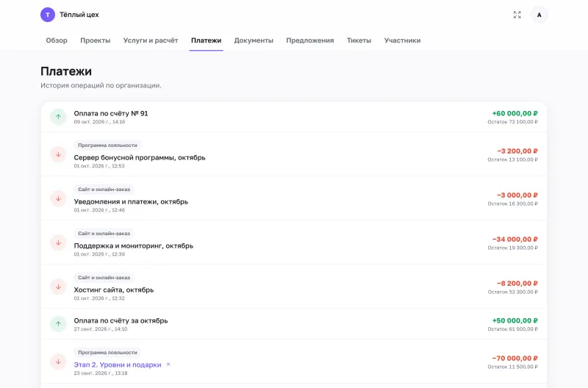Screen dimensions: 588x388
Task: Click the date 09 окт. 2026 г., 14:16
Action: pyautogui.click(x=99, y=122)
